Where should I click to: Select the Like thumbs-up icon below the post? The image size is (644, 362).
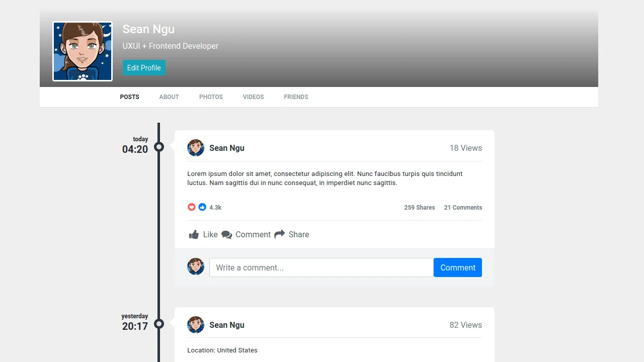[x=194, y=234]
